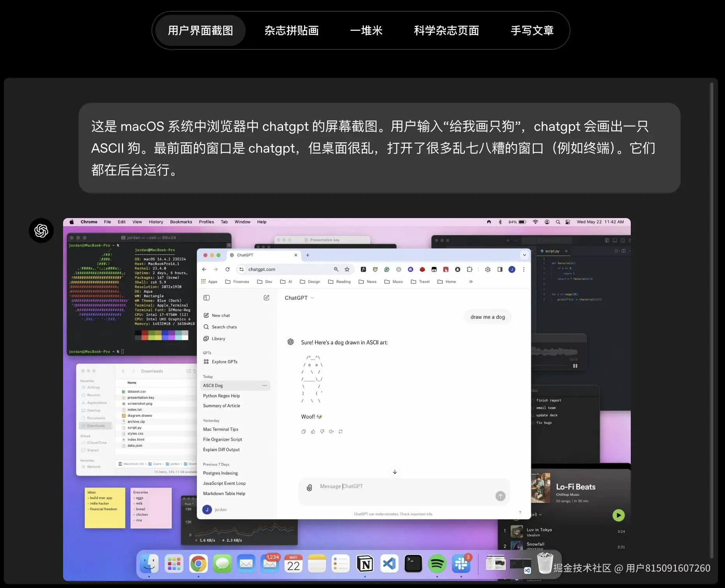Open Visual Studio Code from the Dock
This screenshot has width=725, height=588.
[x=389, y=563]
